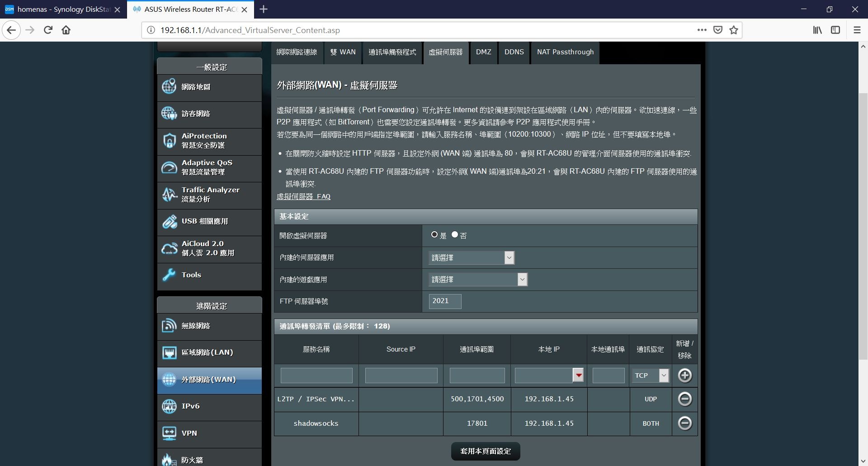Switch to 通訊埠觸發程式 tab
The height and width of the screenshot is (466, 868).
[392, 52]
